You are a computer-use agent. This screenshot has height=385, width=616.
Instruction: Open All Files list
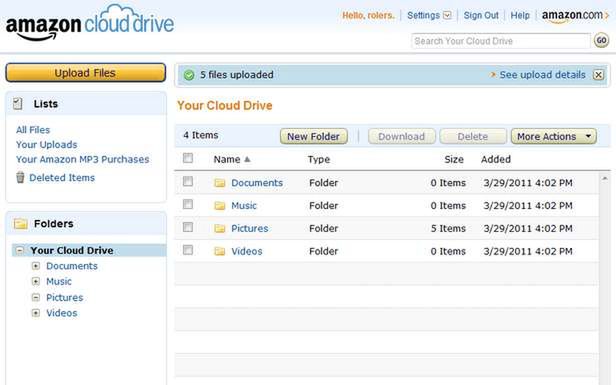[33, 130]
